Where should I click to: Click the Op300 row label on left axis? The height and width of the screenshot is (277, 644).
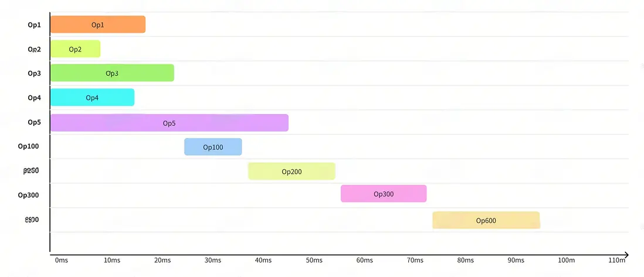(x=29, y=195)
